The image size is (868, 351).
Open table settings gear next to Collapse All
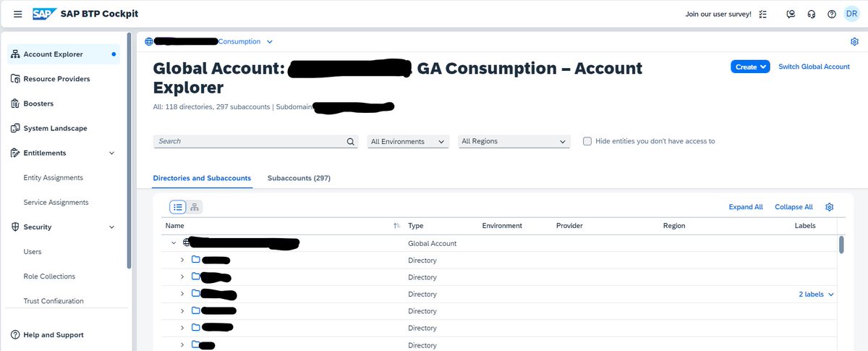click(830, 207)
